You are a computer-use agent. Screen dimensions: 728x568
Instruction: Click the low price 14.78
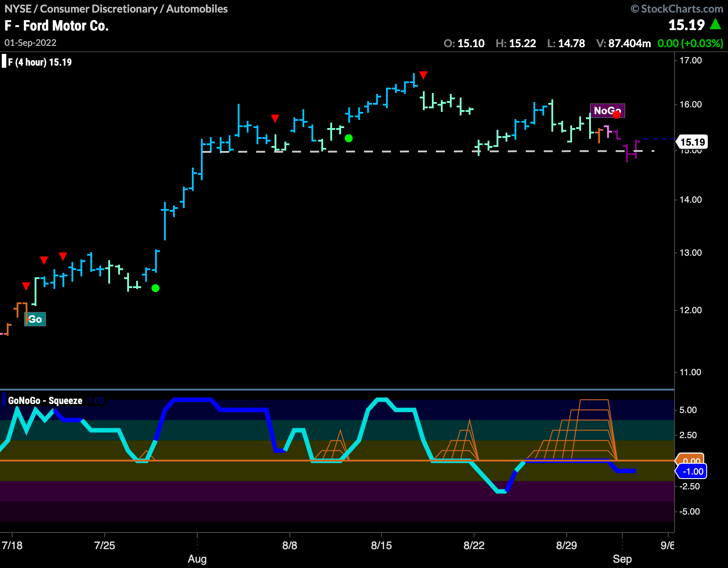572,44
